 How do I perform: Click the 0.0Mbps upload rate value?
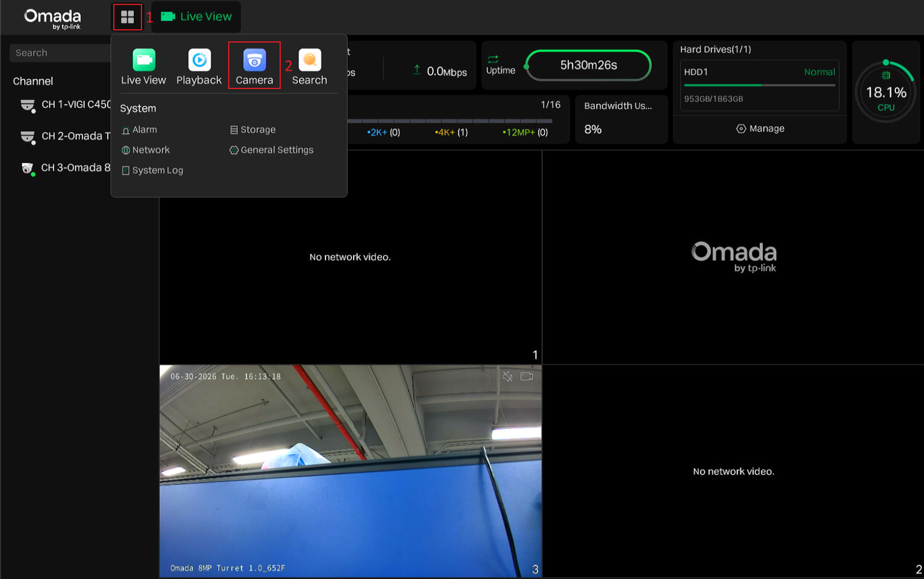[447, 71]
